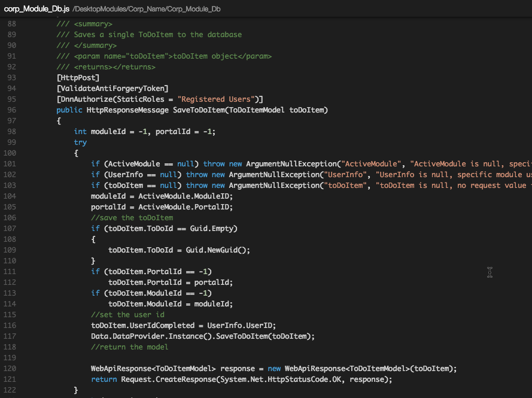Viewport: 532px width, 398px height.
Task: Click 'System.Net.HttpStatusCode.OK' argument
Action: pyautogui.click(x=281, y=379)
